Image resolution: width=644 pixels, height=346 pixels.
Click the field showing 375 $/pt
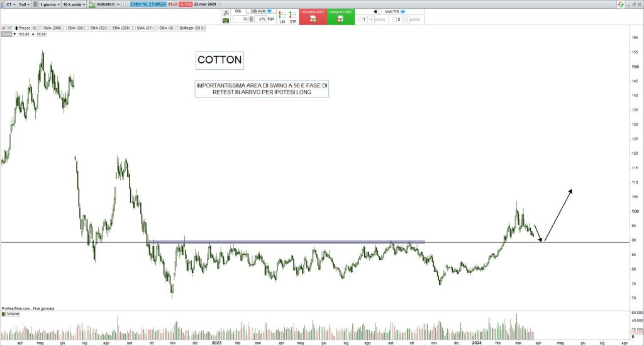coord(260,20)
